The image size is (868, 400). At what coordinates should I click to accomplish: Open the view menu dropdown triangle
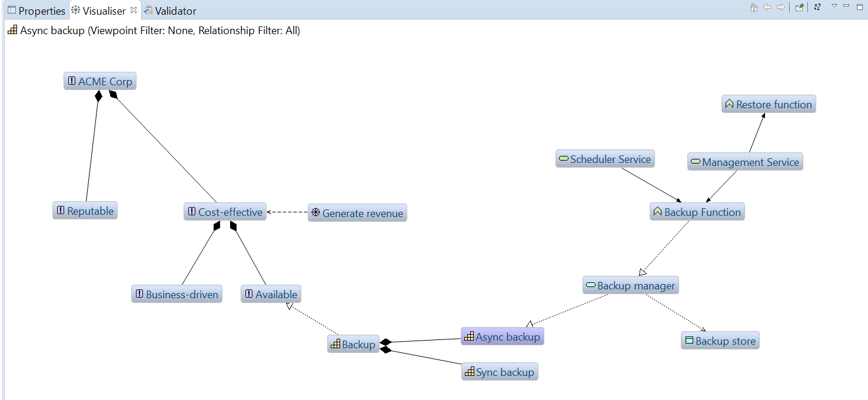[834, 6]
